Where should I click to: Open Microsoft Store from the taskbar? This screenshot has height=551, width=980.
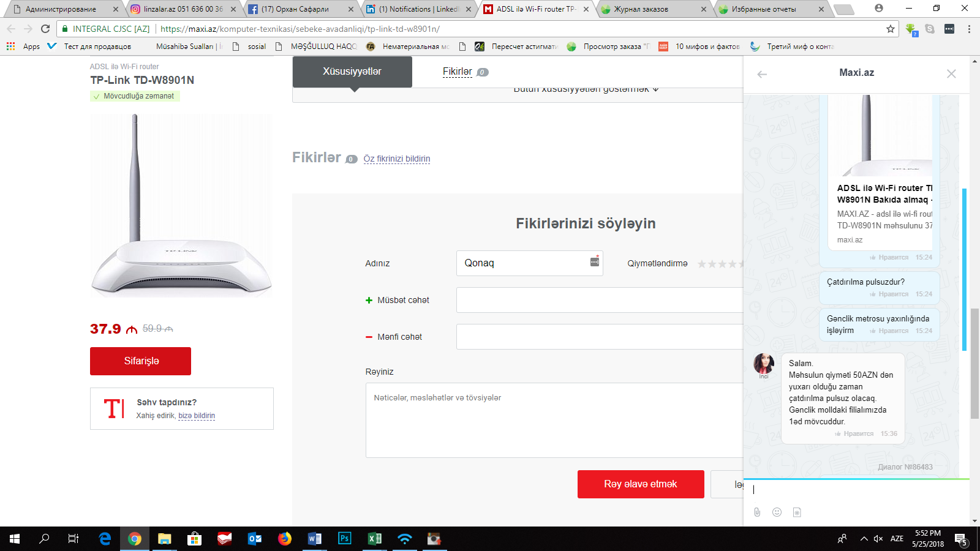(x=194, y=539)
